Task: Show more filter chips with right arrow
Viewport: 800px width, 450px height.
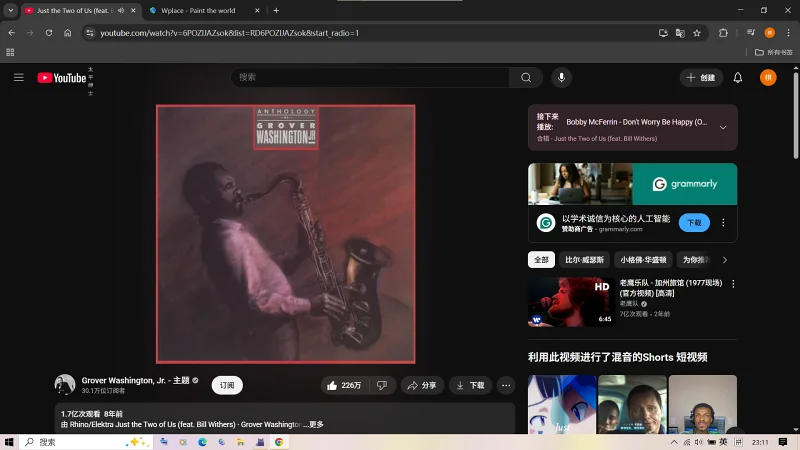Action: (x=724, y=260)
